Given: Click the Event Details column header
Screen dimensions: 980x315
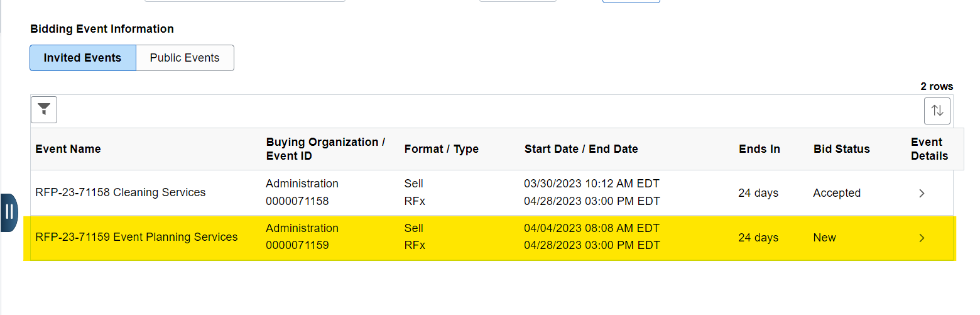Looking at the screenshot, I should point(929,149).
